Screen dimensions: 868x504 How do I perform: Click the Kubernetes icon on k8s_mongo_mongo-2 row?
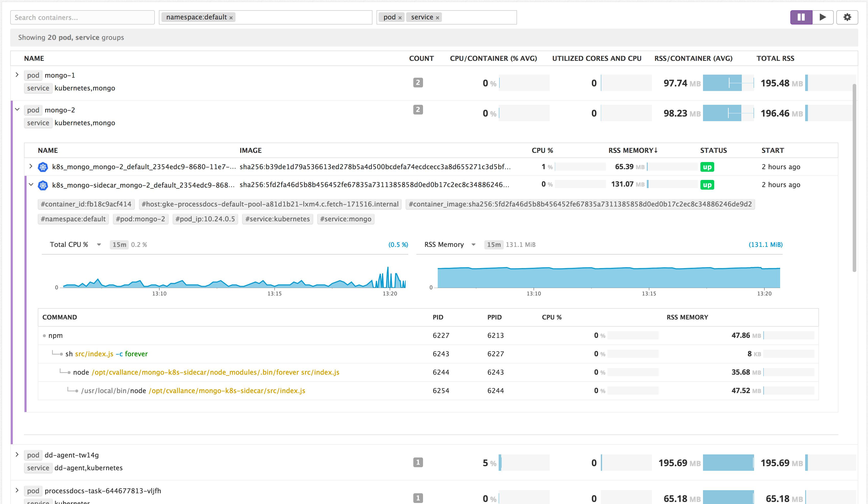point(43,166)
